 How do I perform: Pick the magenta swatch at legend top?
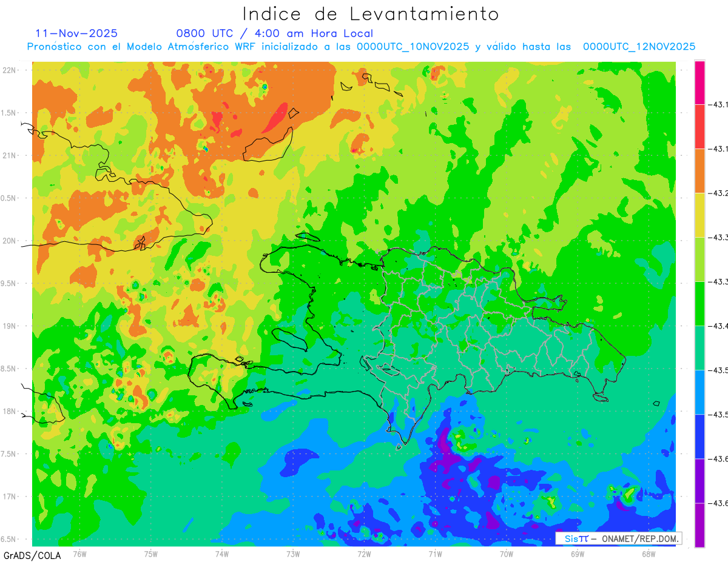point(699,82)
